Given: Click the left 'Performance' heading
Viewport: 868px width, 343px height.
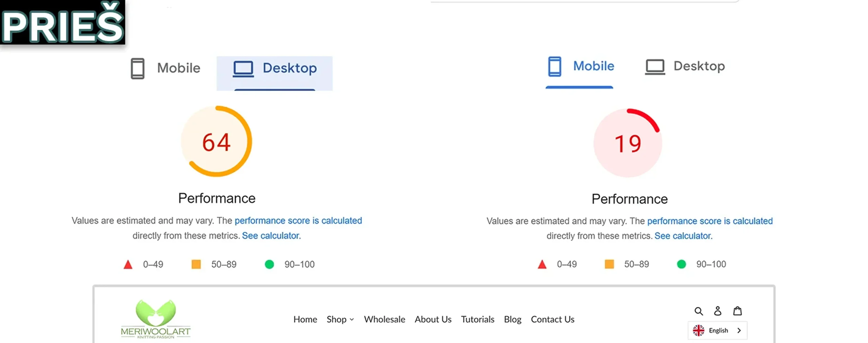Looking at the screenshot, I should click(217, 198).
